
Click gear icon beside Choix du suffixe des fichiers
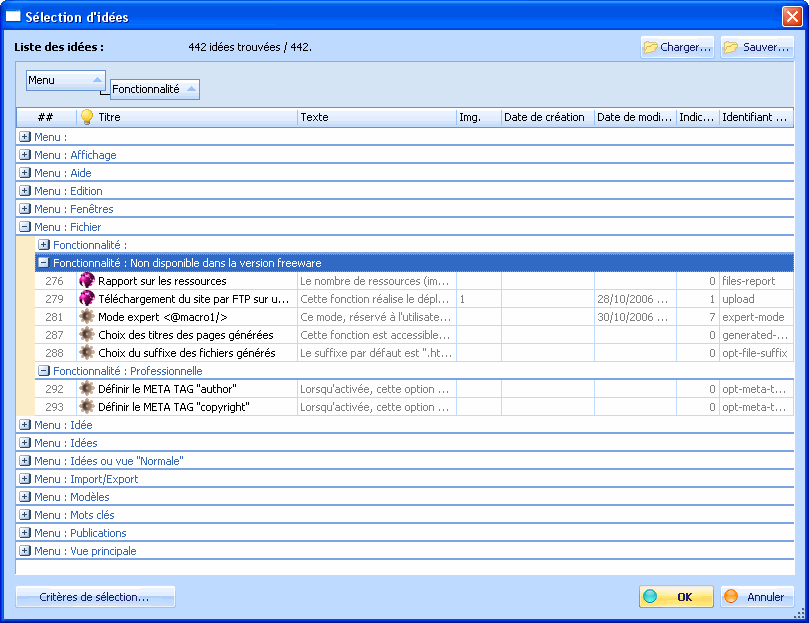click(x=87, y=353)
